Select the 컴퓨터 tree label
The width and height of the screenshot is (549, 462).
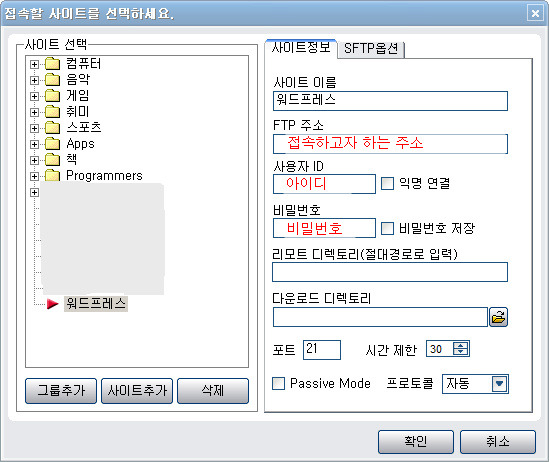84,64
